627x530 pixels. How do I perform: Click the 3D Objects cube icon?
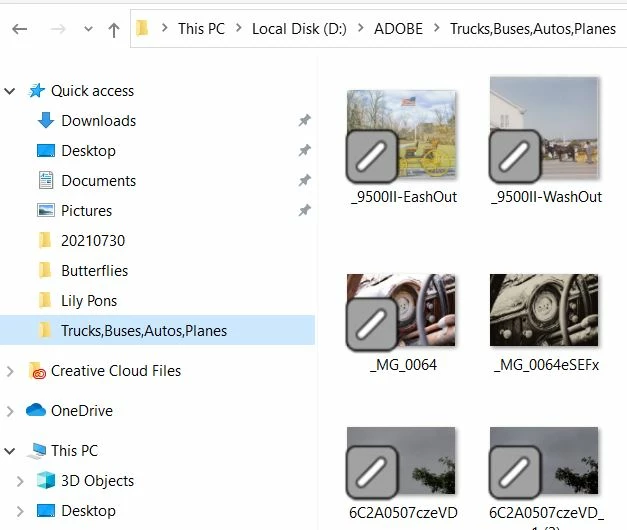point(46,480)
